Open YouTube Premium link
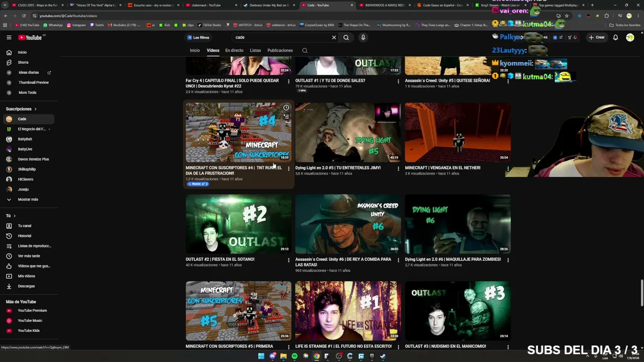The image size is (644, 362). click(28, 310)
